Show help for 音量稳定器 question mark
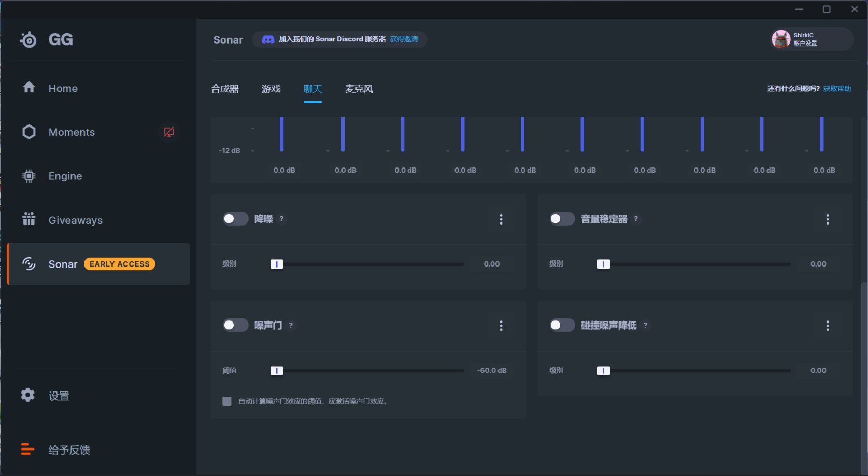868x476 pixels. click(636, 219)
